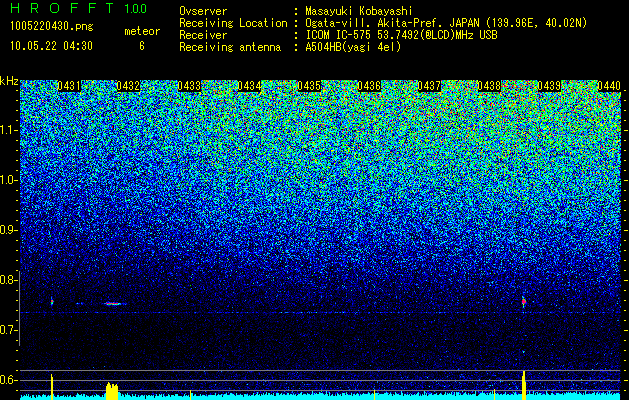The width and height of the screenshot is (629, 400).
Task: Click the 0.6 frequency axis label
Action: tap(9, 380)
